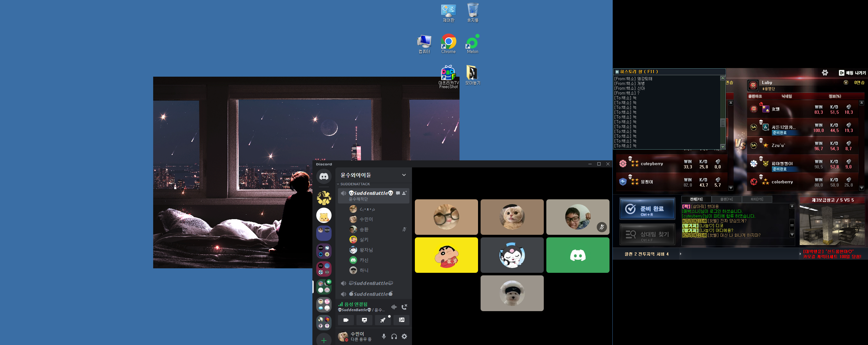Open Discord noise suppression settings
The image size is (868, 345).
tap(394, 307)
